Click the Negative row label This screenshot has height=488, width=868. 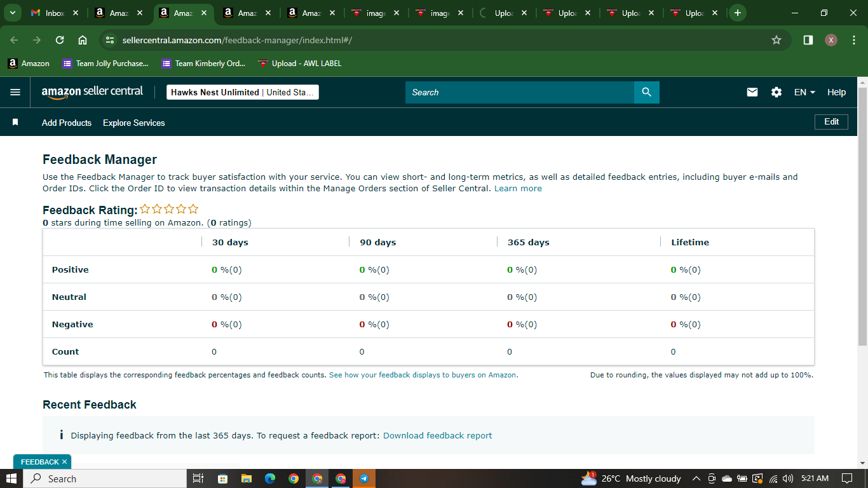point(72,324)
